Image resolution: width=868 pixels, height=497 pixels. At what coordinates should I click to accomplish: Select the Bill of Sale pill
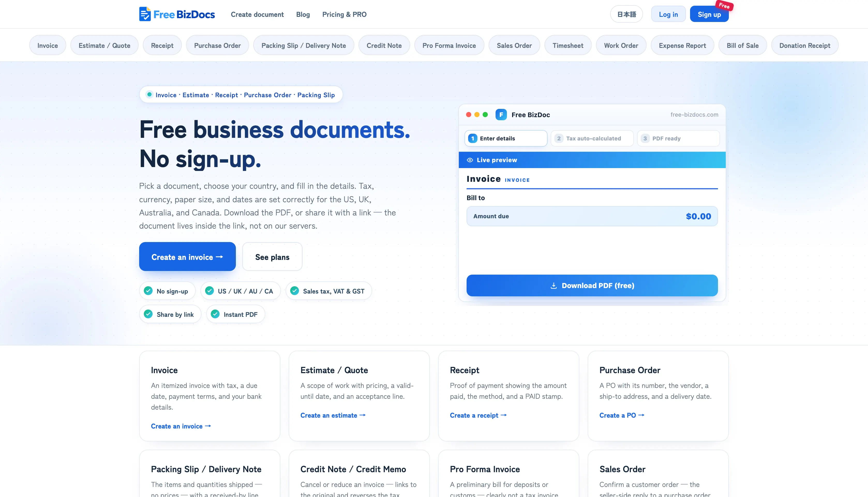[742, 46]
